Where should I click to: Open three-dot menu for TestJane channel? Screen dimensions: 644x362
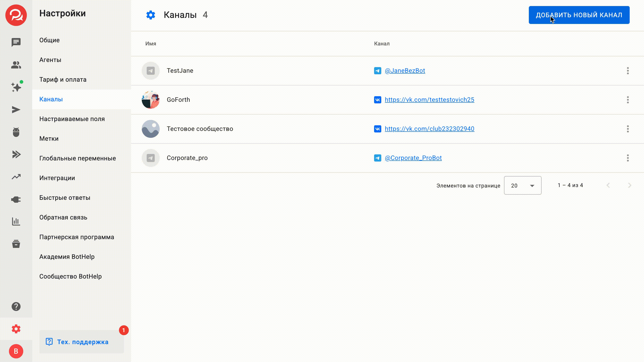tap(627, 71)
